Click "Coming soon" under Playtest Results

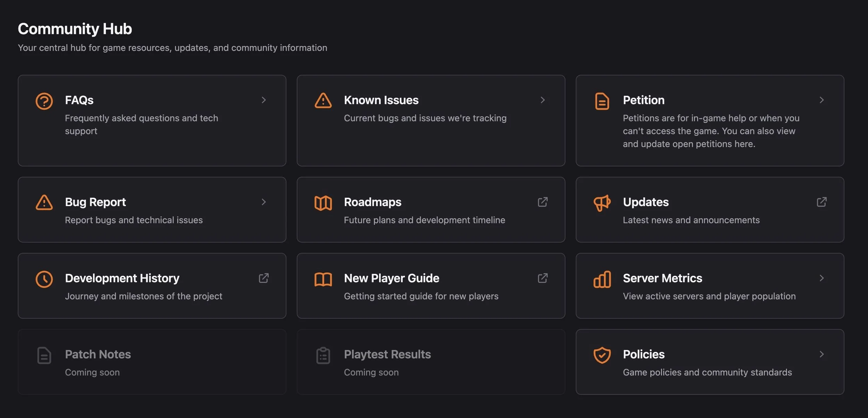(371, 372)
